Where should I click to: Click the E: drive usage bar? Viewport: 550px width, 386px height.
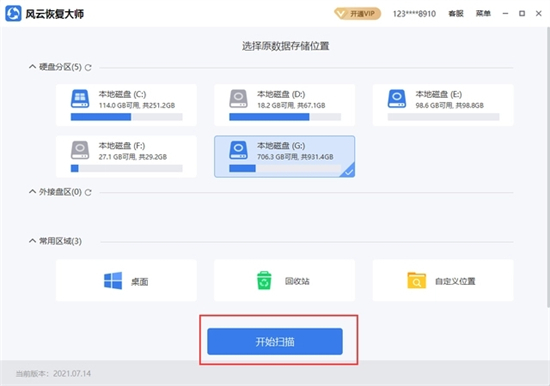(443, 117)
